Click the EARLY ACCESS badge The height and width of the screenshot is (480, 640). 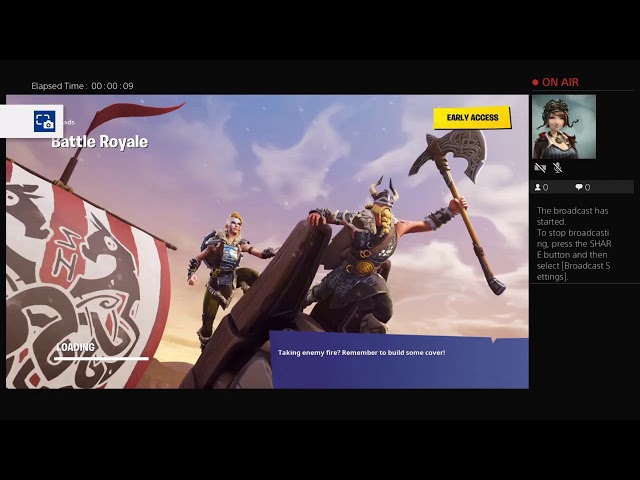click(472, 118)
